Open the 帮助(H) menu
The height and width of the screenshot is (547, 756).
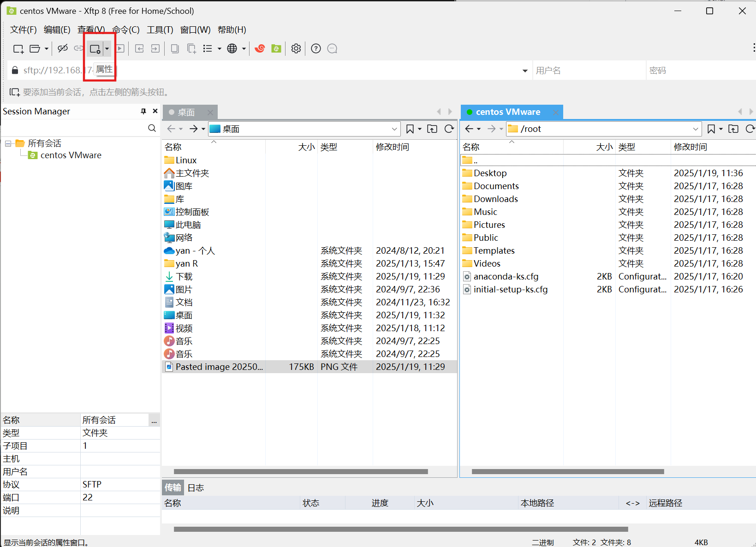pyautogui.click(x=232, y=30)
